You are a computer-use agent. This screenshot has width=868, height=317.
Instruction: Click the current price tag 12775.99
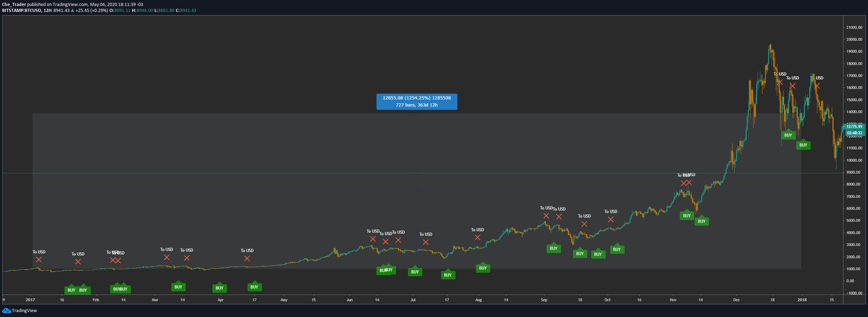coord(854,127)
